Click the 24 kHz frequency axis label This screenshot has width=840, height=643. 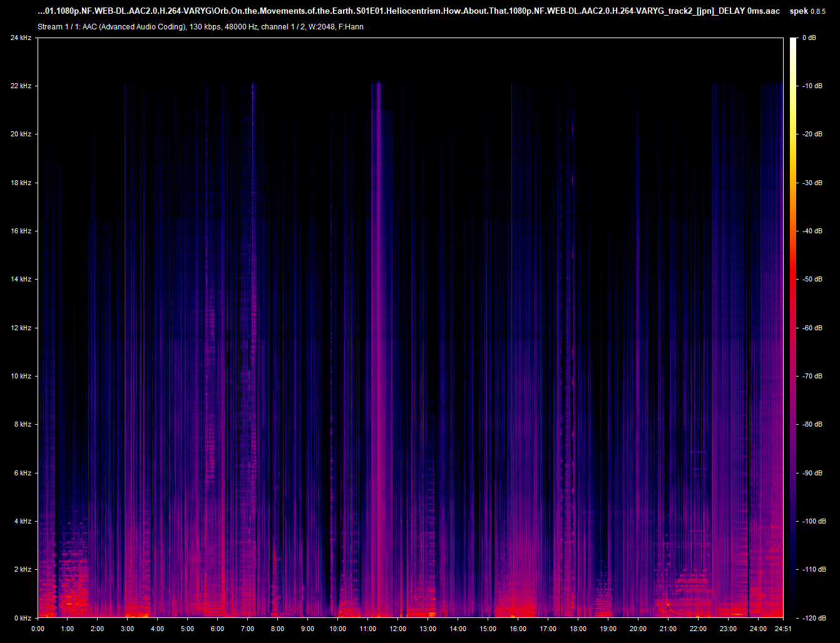[21, 38]
